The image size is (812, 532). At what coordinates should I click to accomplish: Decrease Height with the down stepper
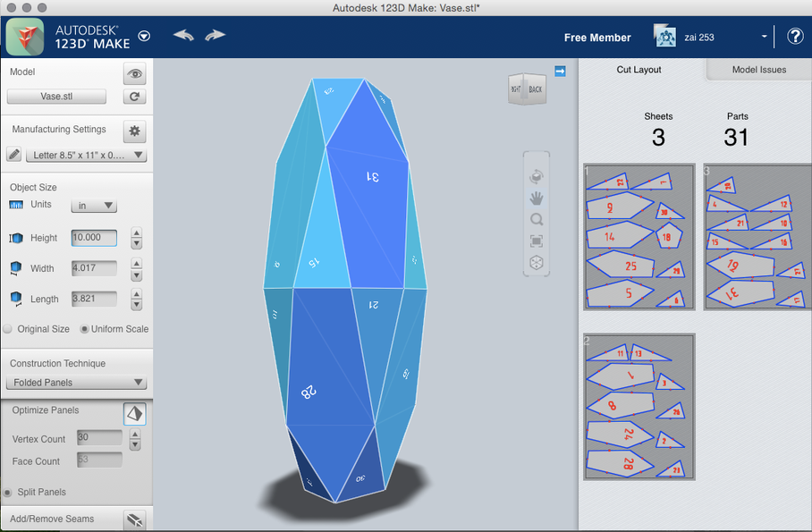click(x=136, y=243)
